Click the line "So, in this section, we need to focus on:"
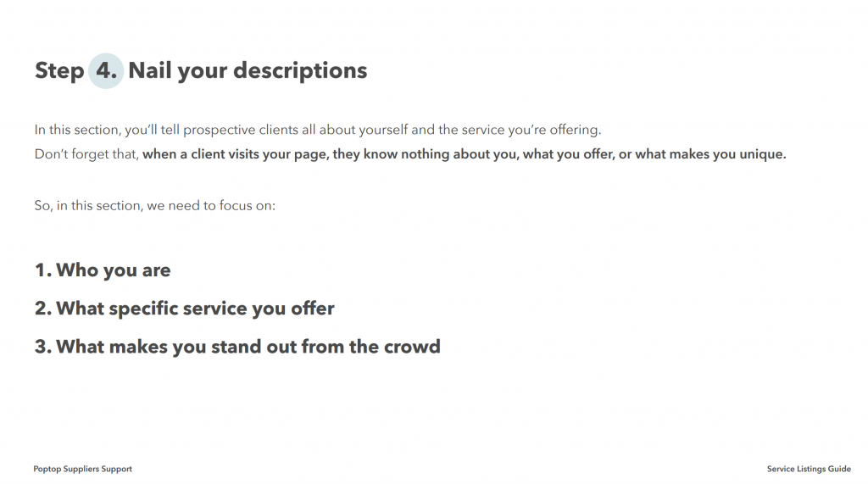 155,206
